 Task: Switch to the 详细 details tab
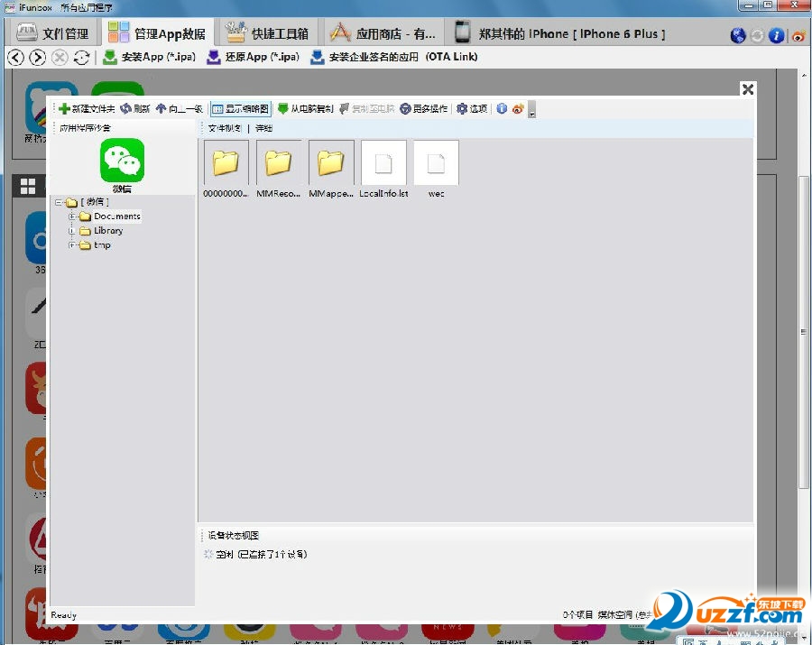(263, 128)
